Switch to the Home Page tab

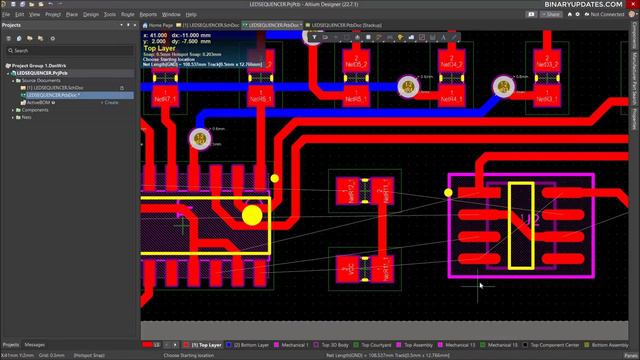[158, 25]
